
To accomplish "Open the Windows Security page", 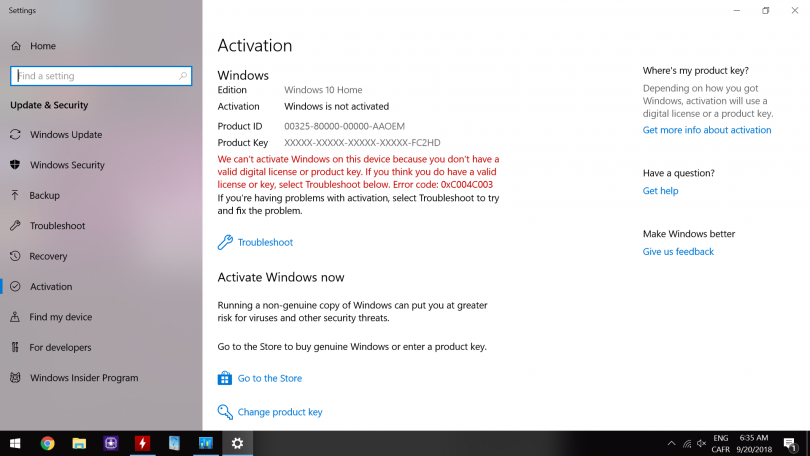I will click(67, 165).
